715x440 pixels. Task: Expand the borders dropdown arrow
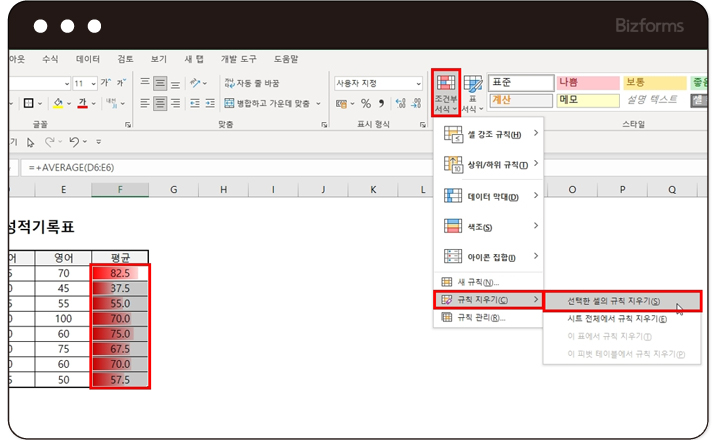click(x=40, y=104)
